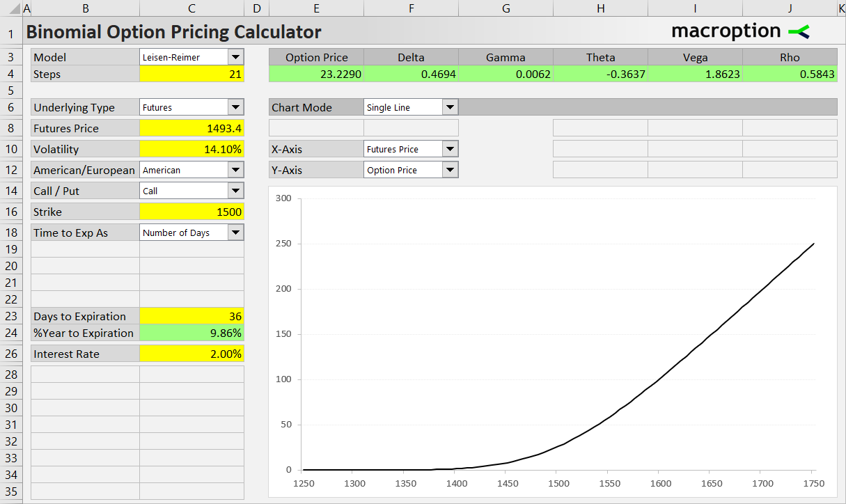846x504 pixels.
Task: Click the Theta value -0.3637
Action: click(600, 74)
